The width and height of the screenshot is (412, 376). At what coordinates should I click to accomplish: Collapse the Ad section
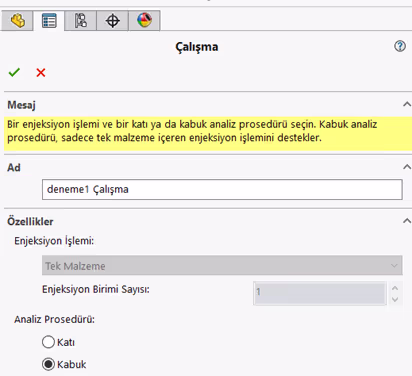(406, 167)
